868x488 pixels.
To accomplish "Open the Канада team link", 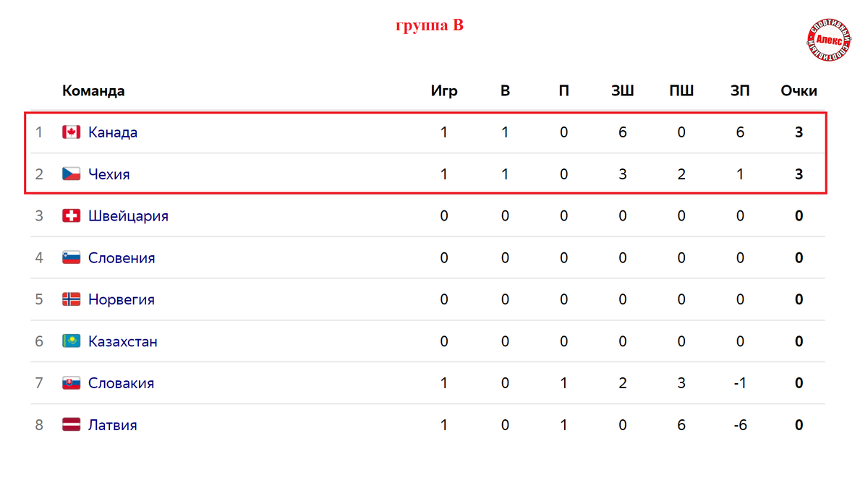I will point(113,132).
